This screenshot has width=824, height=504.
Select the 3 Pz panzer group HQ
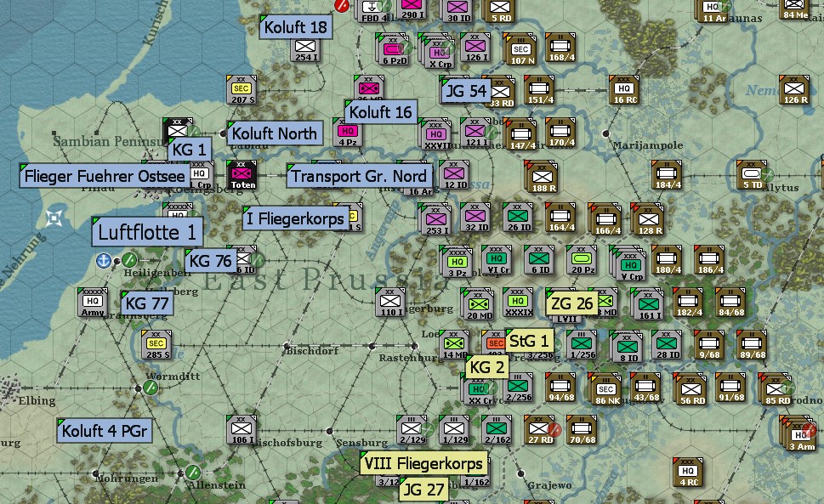pyautogui.click(x=456, y=262)
